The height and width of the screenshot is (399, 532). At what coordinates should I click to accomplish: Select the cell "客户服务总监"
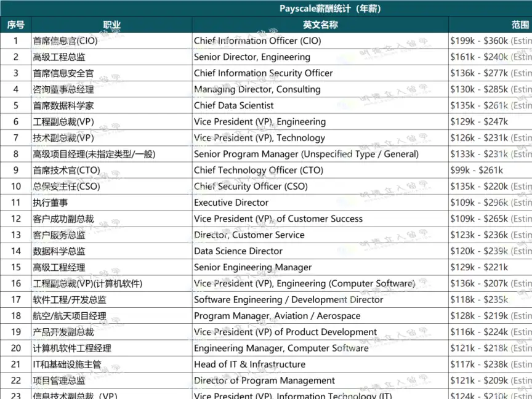coord(111,235)
